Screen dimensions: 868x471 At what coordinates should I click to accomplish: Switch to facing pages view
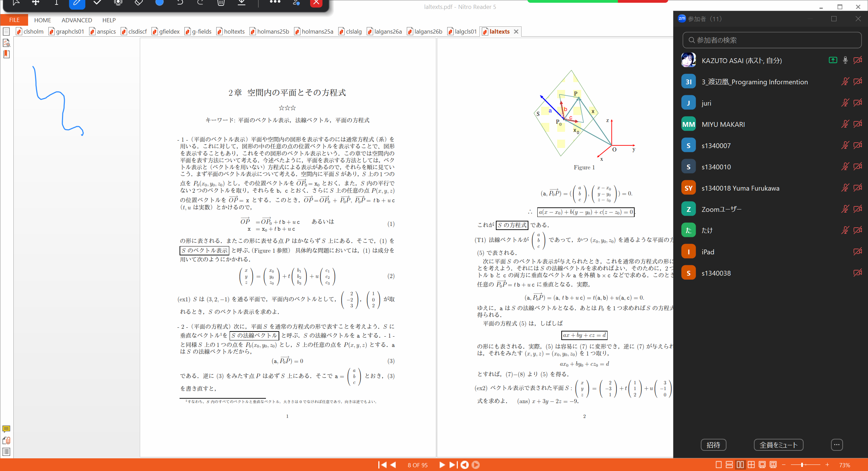[740, 465]
